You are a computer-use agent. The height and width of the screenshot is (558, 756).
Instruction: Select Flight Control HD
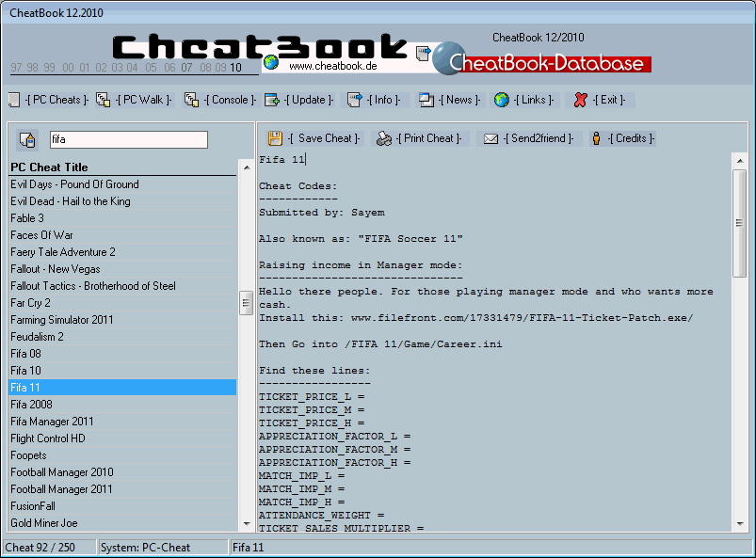(x=122, y=438)
